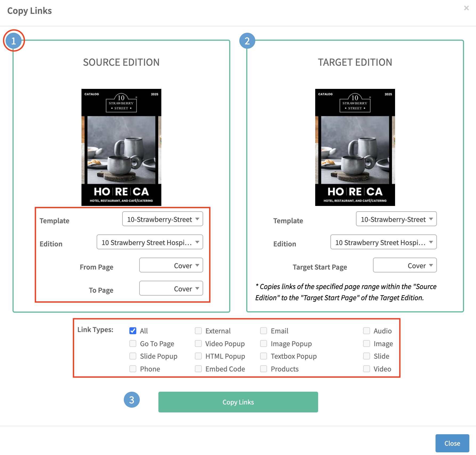The height and width of the screenshot is (455, 476).
Task: Open the source Template dropdown
Action: (162, 219)
